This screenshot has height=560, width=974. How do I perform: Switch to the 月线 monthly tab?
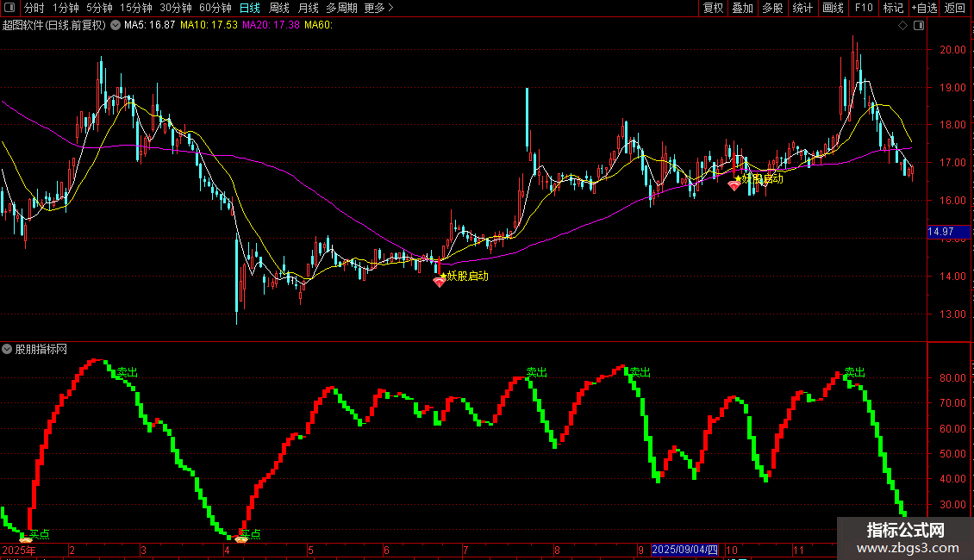click(x=308, y=8)
